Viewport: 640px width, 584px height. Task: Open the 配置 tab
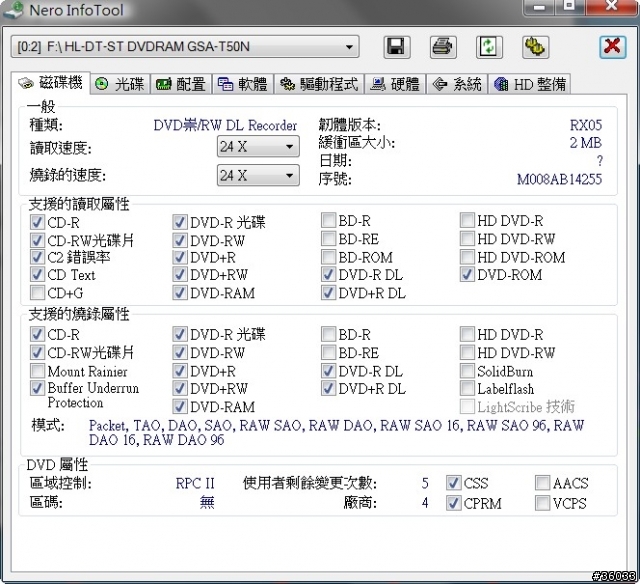point(181,84)
